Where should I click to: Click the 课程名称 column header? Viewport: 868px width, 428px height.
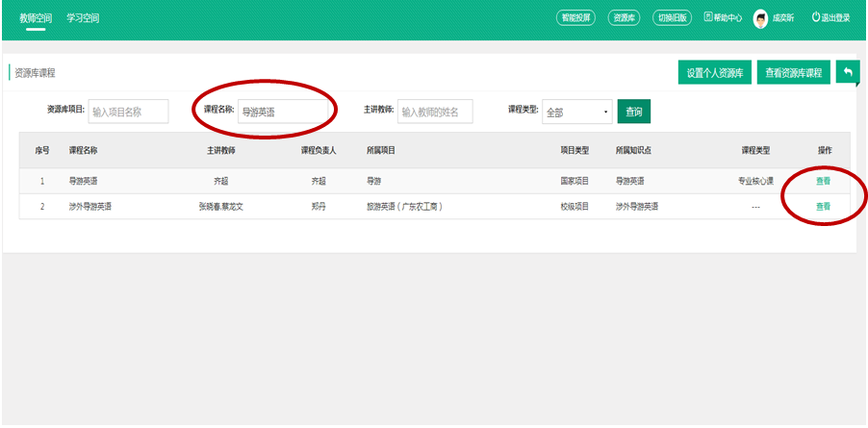(83, 150)
